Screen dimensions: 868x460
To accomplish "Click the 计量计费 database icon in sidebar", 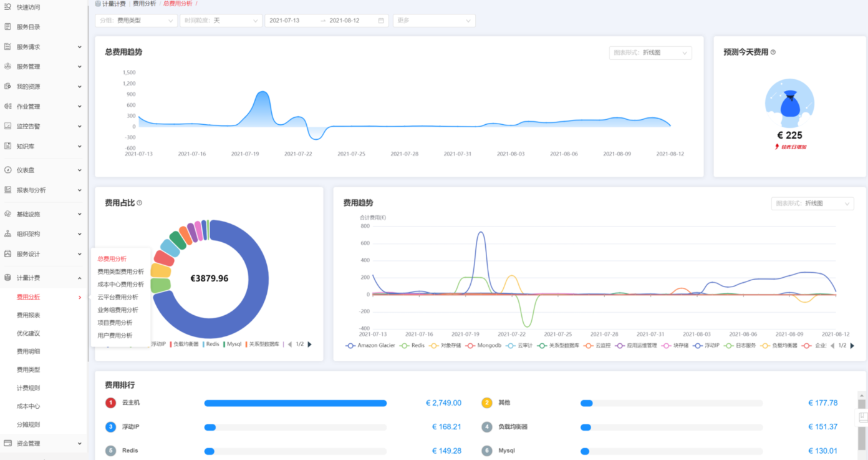I will [7, 278].
